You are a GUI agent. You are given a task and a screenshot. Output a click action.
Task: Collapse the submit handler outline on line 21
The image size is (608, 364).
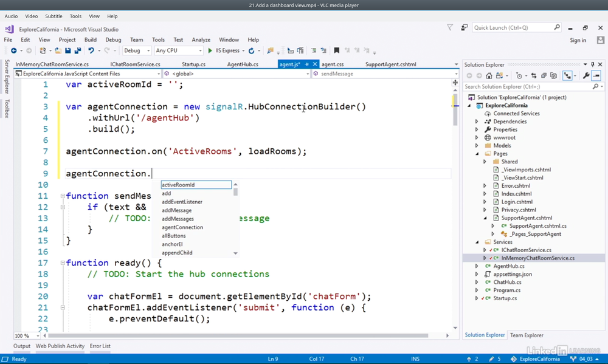pos(63,307)
